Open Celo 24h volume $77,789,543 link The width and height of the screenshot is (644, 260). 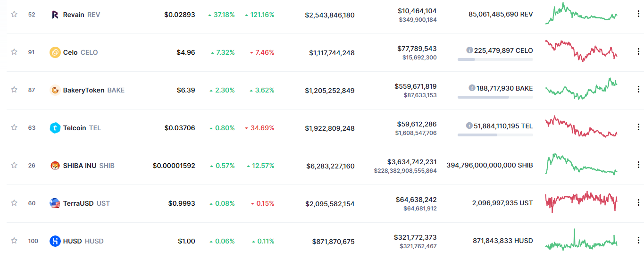(417, 49)
